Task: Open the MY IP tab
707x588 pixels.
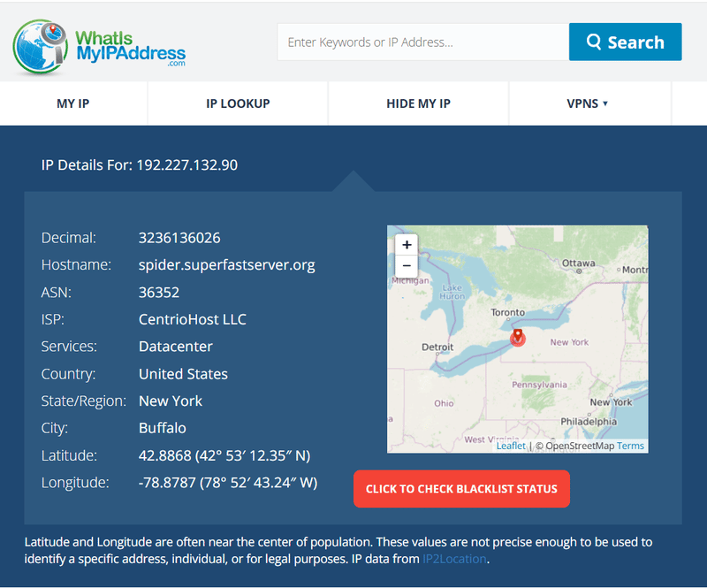Action: click(73, 103)
